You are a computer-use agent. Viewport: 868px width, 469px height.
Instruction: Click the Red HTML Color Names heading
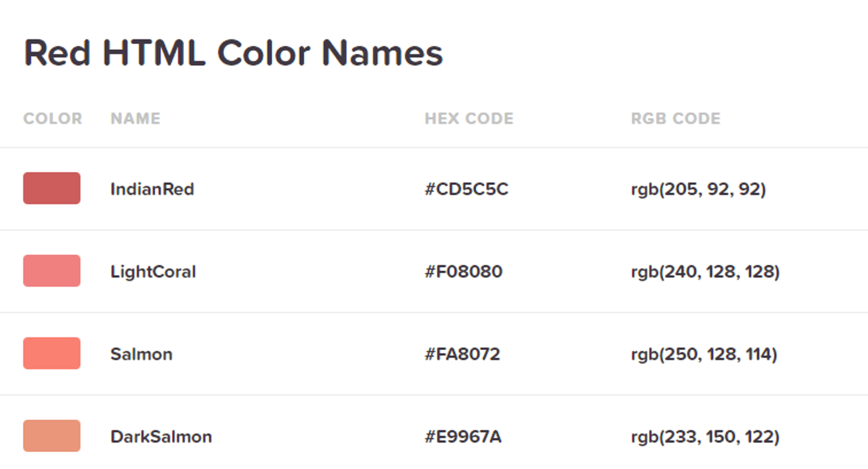tap(233, 53)
